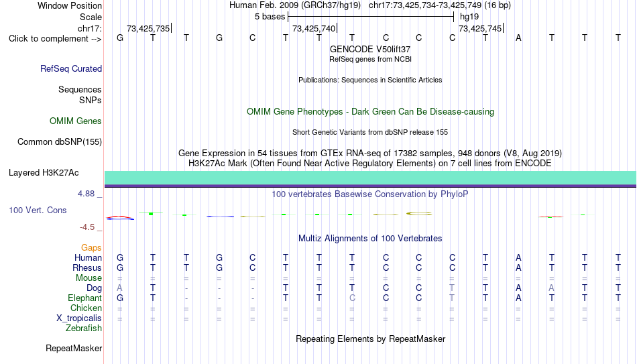Click the 73,425,740 position label
Screen dimensions: 637x364
pos(314,28)
